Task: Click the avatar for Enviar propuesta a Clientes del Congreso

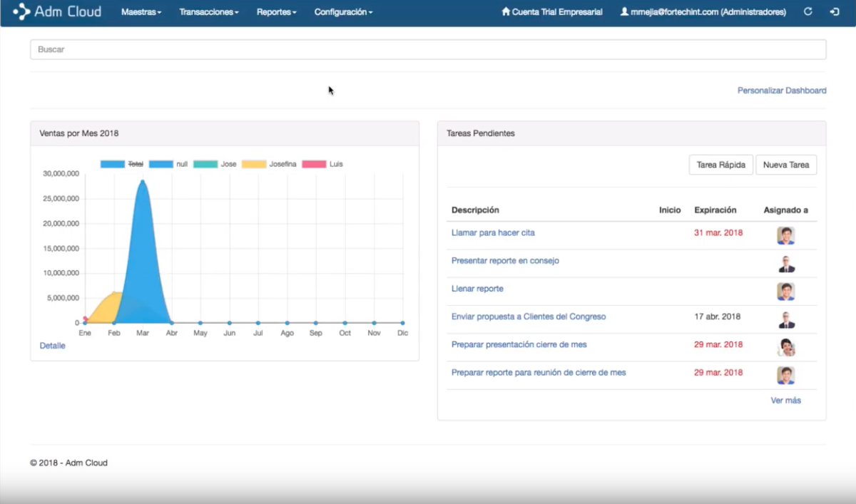Action: 785,319
